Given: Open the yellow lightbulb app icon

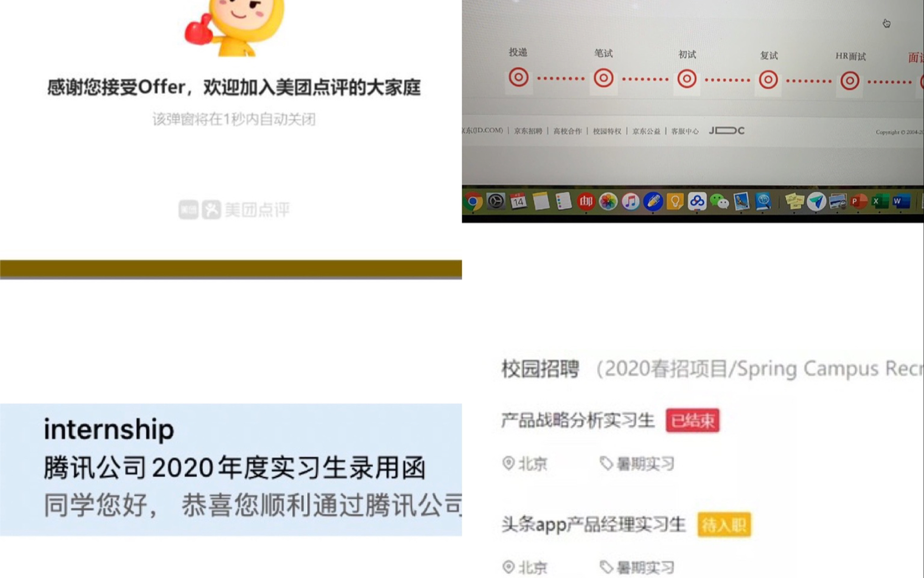Looking at the screenshot, I should pyautogui.click(x=674, y=201).
